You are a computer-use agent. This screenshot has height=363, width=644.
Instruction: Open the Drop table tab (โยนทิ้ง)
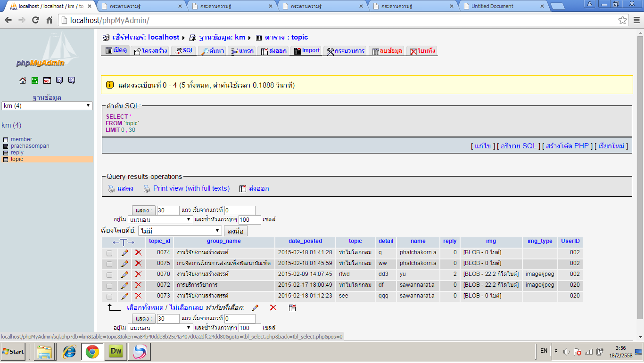point(423,51)
